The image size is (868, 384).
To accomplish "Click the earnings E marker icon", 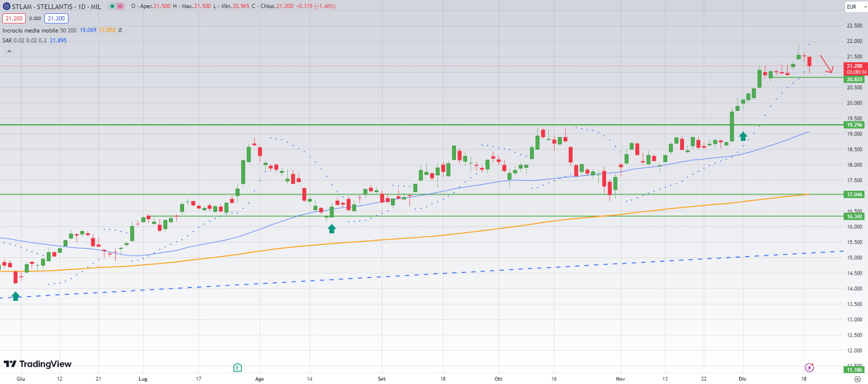I will [x=238, y=367].
